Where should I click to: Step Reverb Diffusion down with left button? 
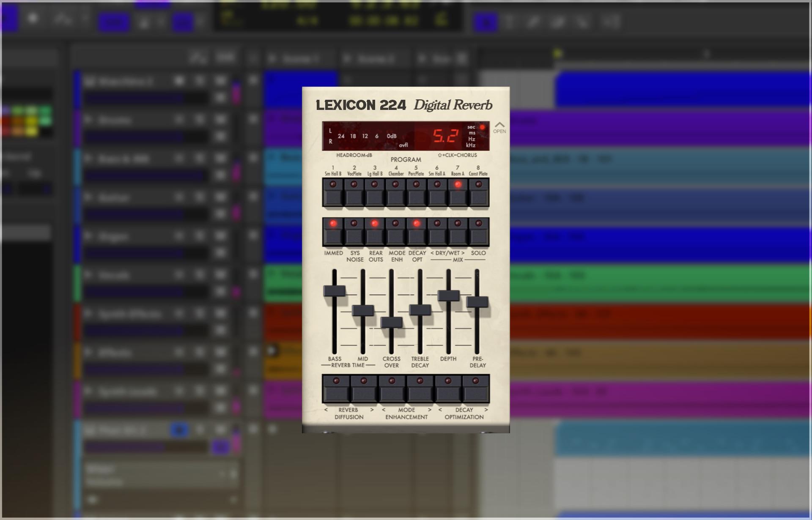point(336,389)
